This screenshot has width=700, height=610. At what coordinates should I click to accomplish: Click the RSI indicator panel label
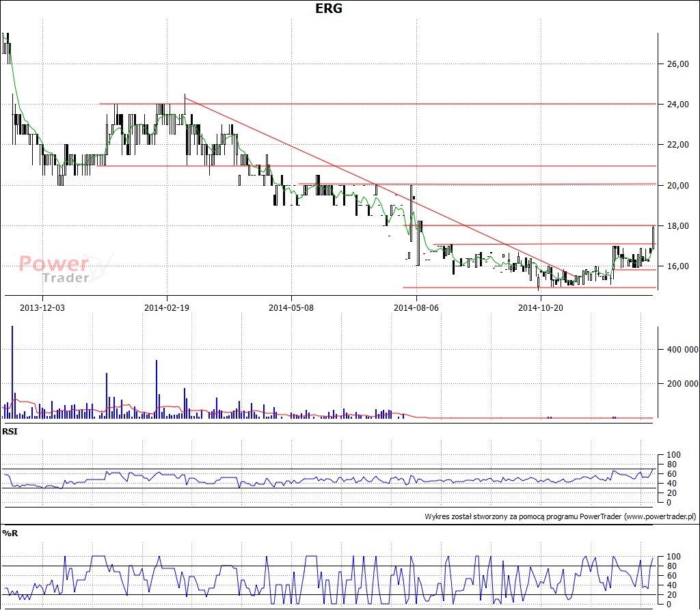pos(10,432)
